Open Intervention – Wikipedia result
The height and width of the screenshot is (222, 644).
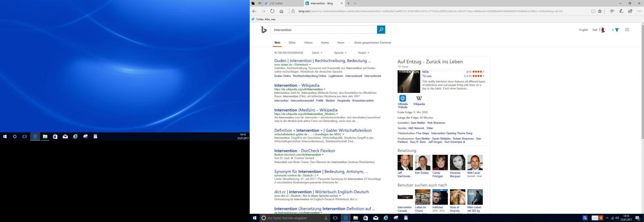tap(297, 85)
